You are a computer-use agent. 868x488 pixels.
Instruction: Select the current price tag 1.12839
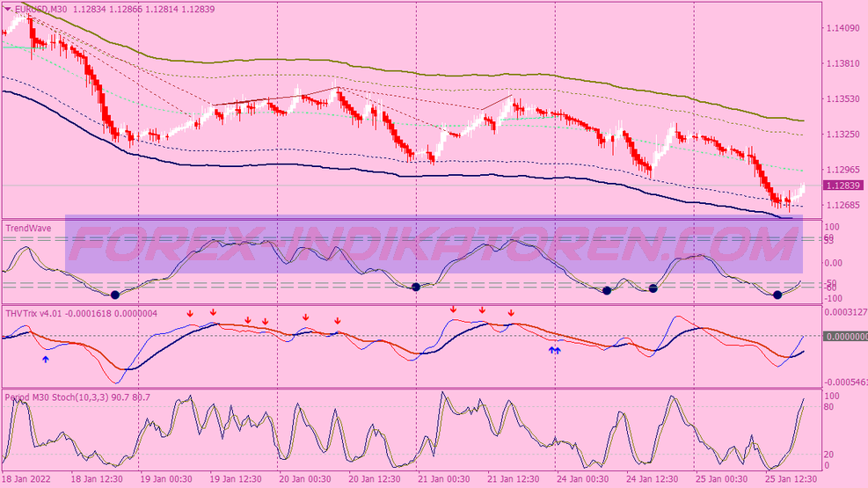842,186
